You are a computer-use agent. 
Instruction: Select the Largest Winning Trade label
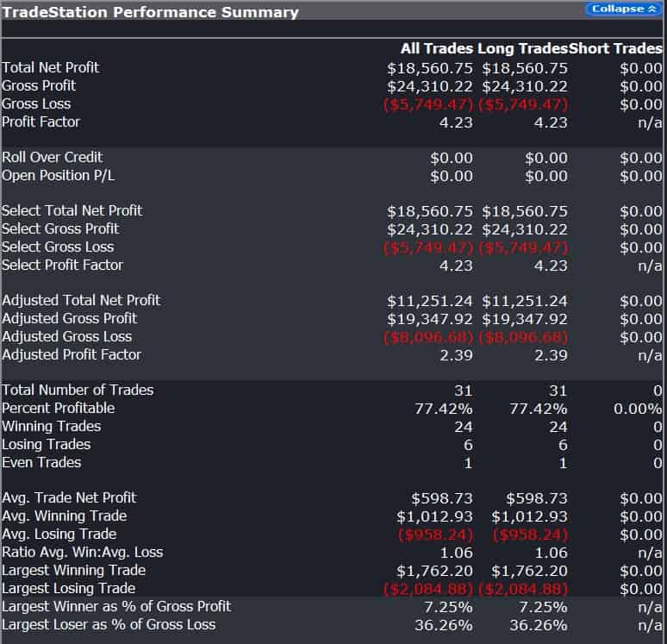coord(73,571)
